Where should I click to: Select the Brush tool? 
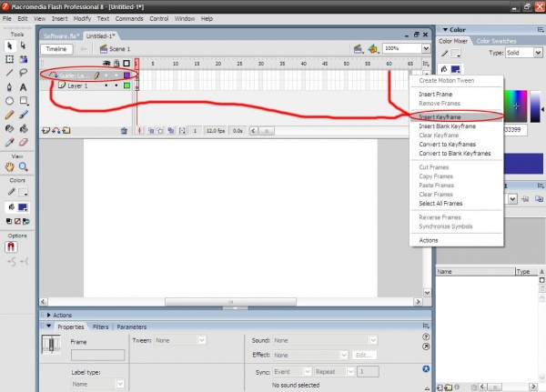click(x=24, y=115)
